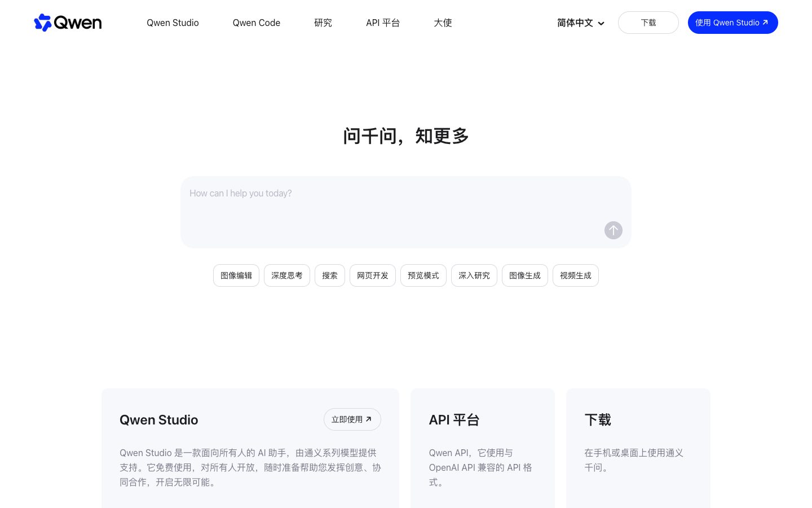
Task: Select the 深入研究 chip
Action: (x=474, y=275)
